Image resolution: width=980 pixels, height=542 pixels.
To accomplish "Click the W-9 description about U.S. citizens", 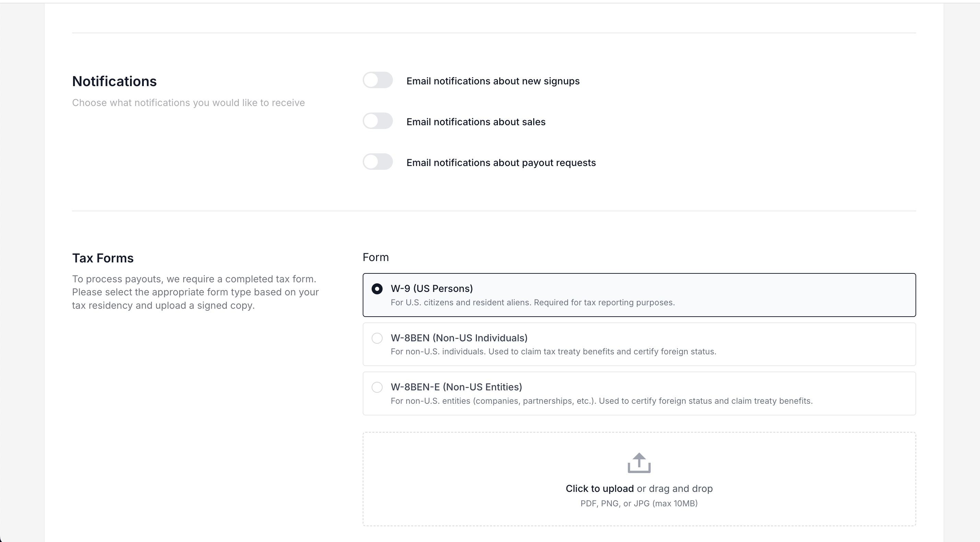I will tap(533, 302).
